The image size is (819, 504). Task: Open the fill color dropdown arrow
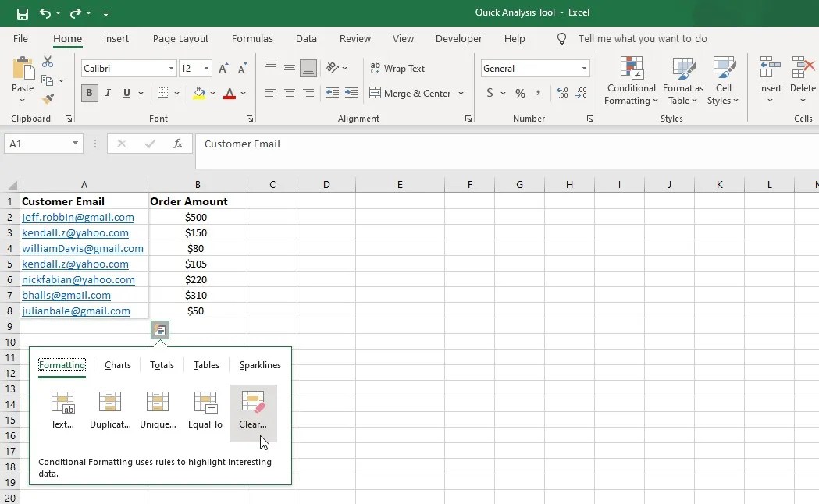pyautogui.click(x=212, y=93)
